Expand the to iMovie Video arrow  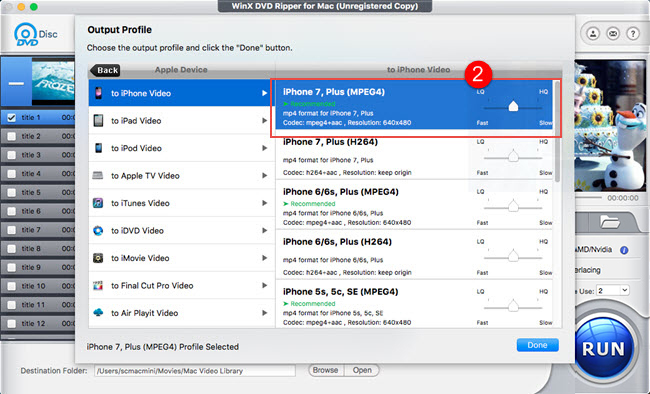click(264, 258)
